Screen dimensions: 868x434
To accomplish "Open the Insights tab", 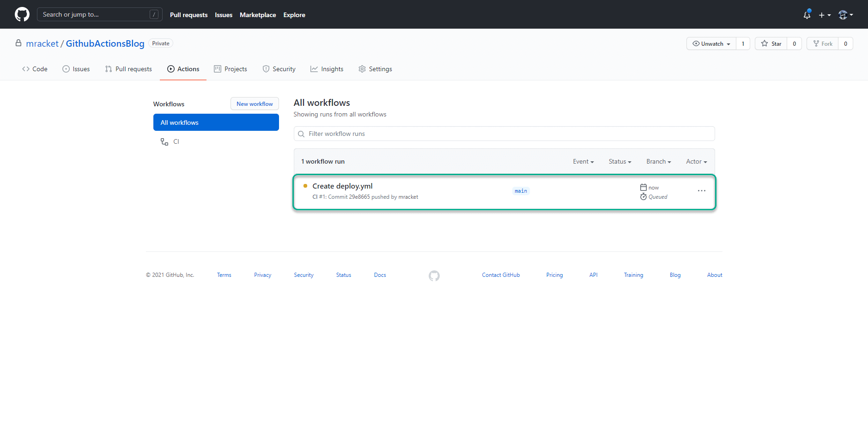I will 327,69.
